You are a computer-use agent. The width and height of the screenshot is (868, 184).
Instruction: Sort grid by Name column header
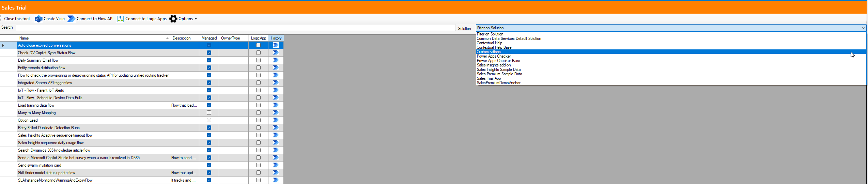[93, 38]
